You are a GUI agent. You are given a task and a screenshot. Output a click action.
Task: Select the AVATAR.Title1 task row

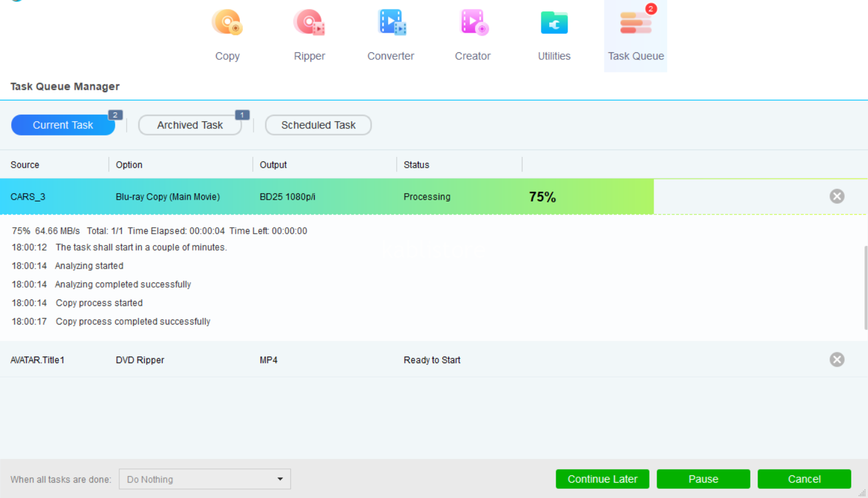click(x=434, y=360)
